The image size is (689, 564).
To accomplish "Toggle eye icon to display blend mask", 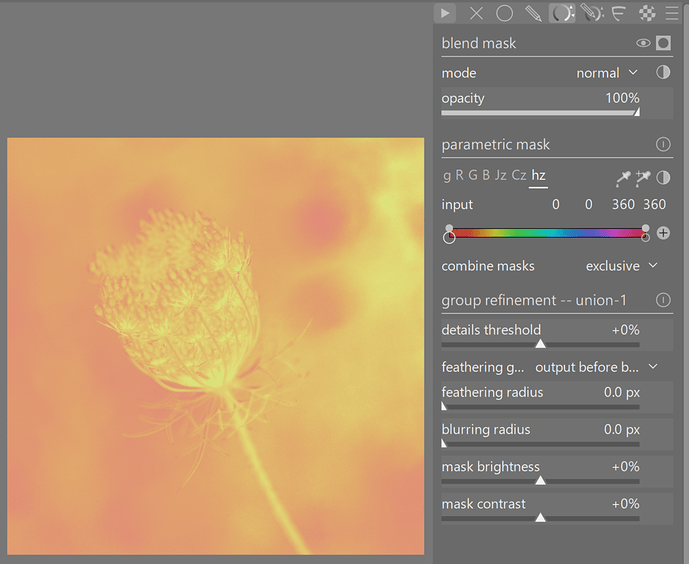I will pyautogui.click(x=643, y=43).
